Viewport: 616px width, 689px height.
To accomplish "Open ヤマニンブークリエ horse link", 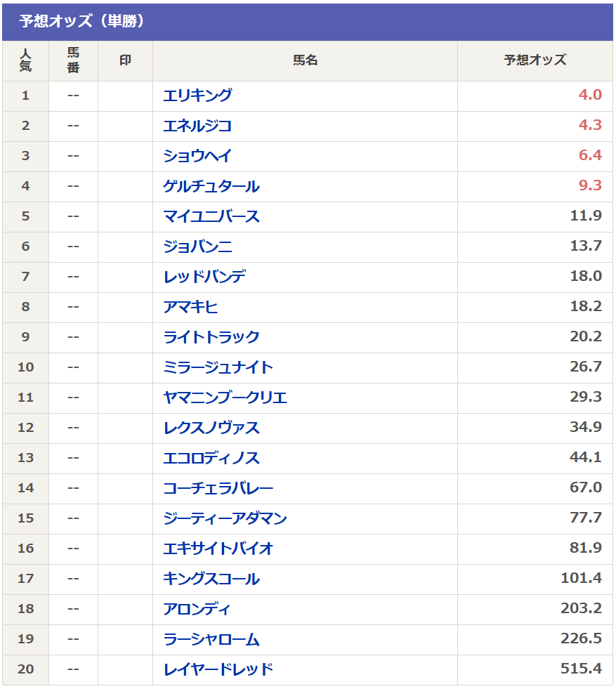I will click(x=225, y=398).
